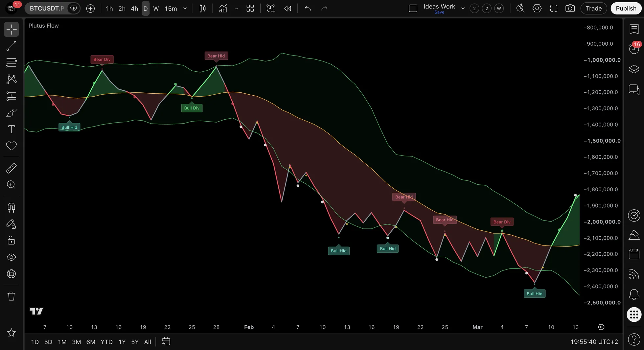
Task: Open the indicators menu icon
Action: coord(223,9)
